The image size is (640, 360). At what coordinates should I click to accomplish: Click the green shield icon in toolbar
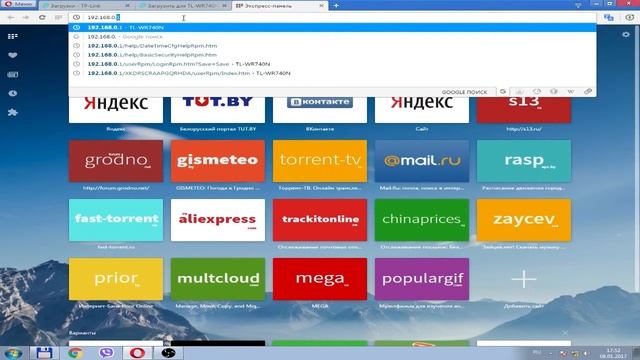coord(630,18)
